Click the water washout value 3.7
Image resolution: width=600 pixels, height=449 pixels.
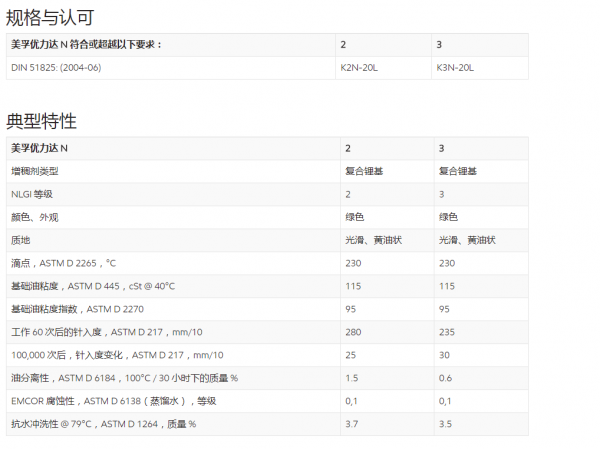pyautogui.click(x=350, y=424)
